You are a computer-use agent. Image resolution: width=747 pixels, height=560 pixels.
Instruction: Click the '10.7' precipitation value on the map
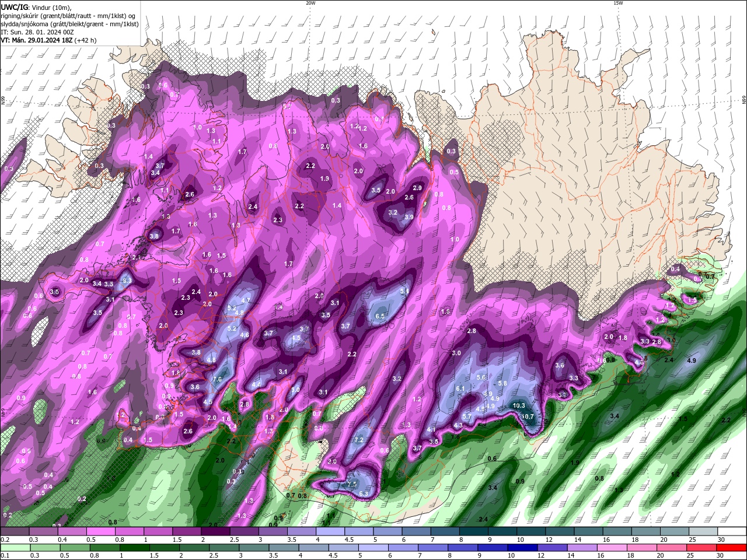click(x=528, y=416)
